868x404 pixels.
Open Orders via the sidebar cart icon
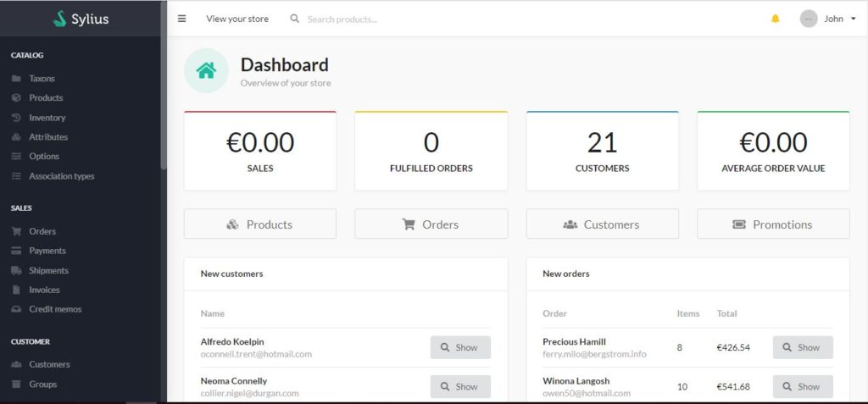[16, 231]
